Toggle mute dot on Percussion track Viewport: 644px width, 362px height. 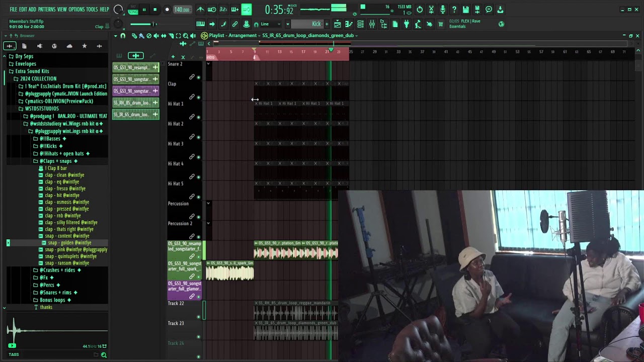(198, 217)
